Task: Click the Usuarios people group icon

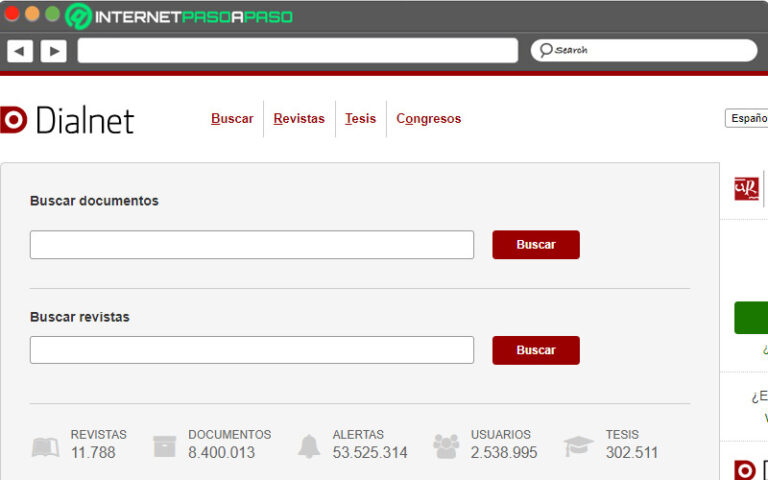Action: (446, 446)
